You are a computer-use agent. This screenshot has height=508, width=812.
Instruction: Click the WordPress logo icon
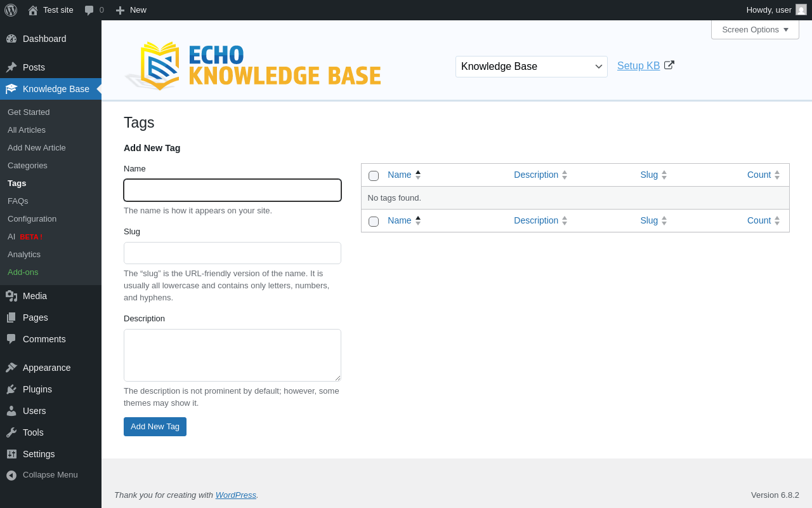coord(11,10)
